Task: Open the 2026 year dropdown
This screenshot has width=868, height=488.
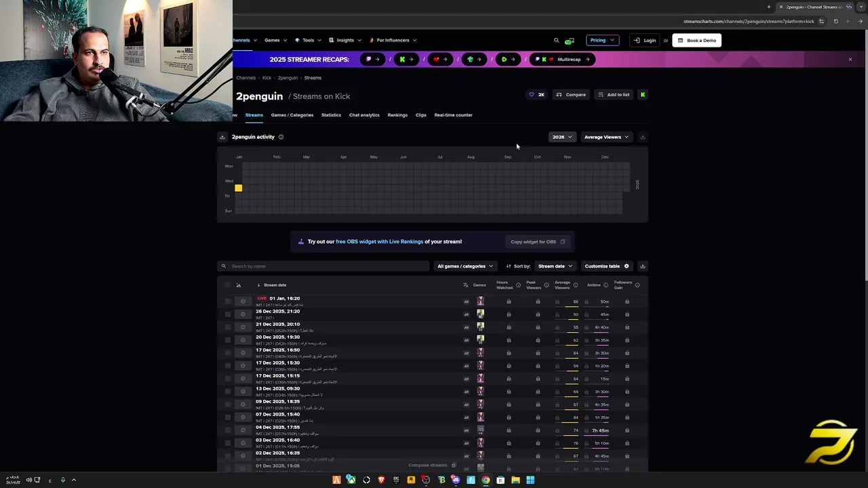Action: 562,137
